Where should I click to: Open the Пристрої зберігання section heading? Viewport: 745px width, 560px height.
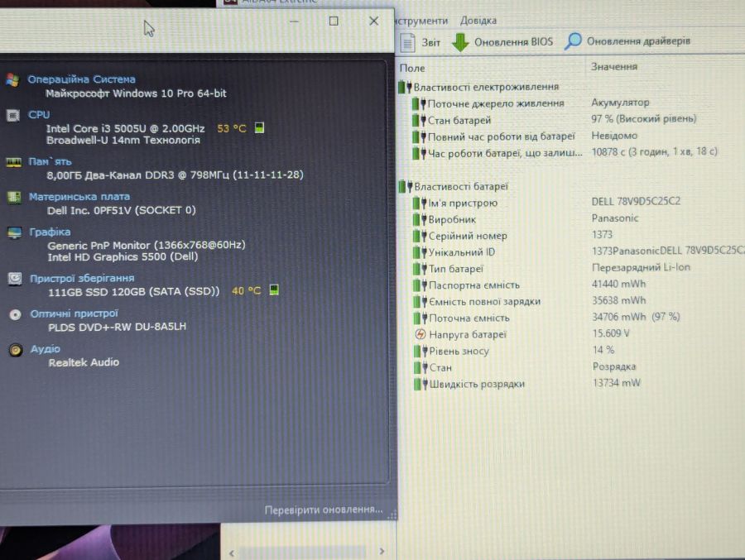tap(82, 278)
